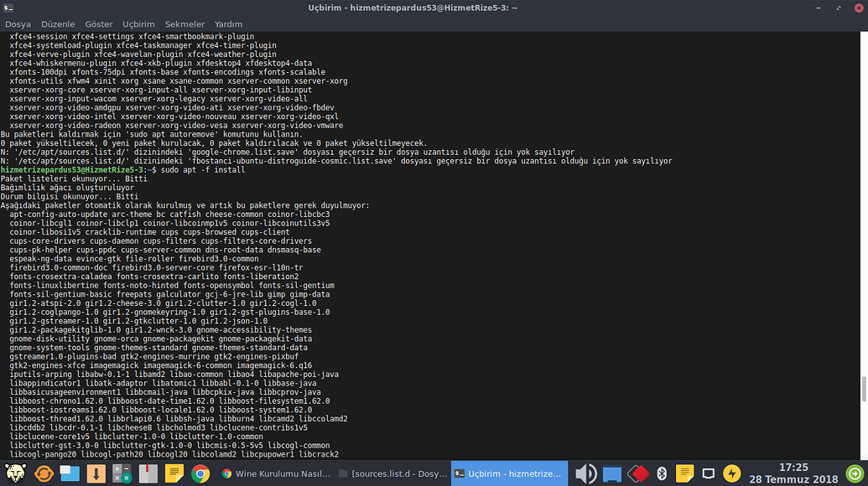The width and height of the screenshot is (868, 486).
Task: Open the Bluetooth tray icon
Action: coord(661,473)
